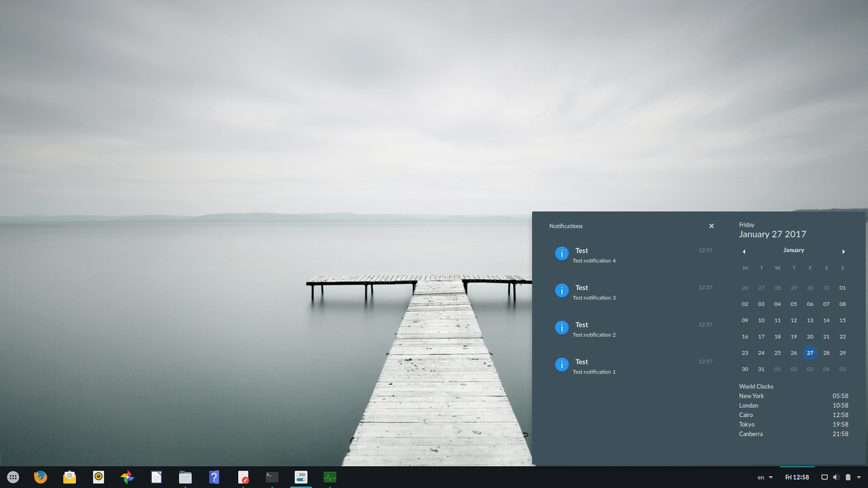Viewport: 868px width, 488px height.
Task: Open the file manager
Action: pos(185,477)
